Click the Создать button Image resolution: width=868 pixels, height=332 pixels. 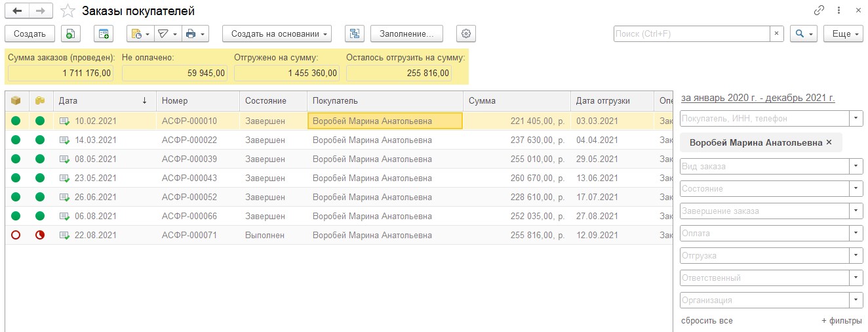30,33
